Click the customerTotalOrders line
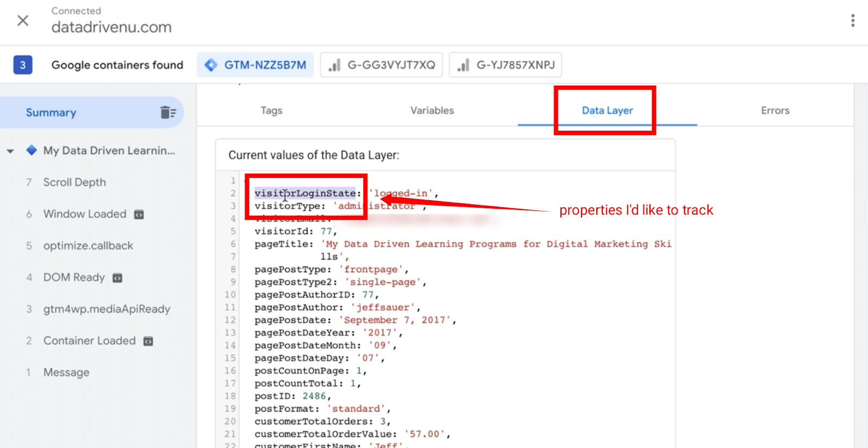The image size is (868, 448). coord(322,421)
